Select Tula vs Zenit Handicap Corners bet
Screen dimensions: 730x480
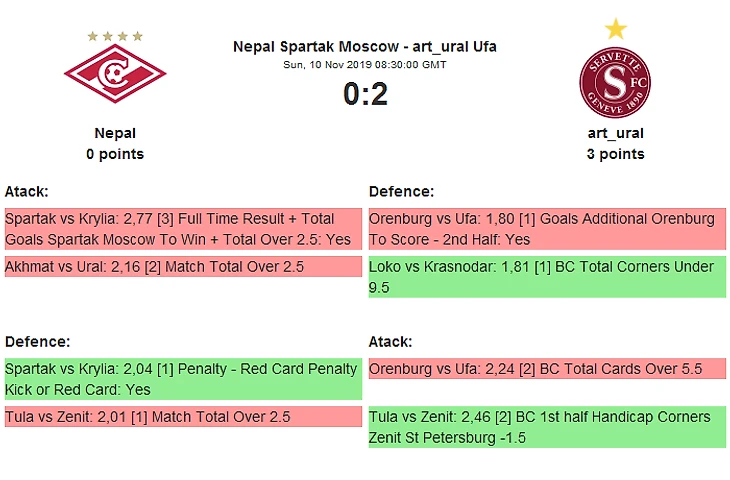(546, 427)
